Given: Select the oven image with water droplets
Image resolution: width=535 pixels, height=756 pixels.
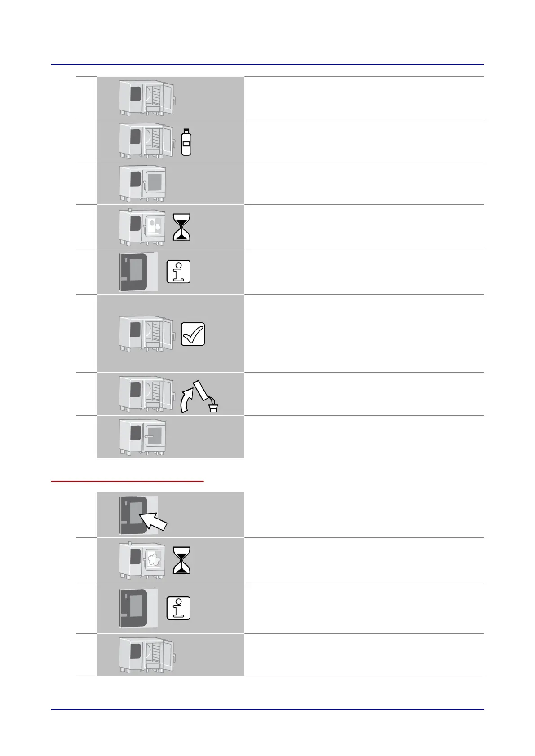Looking at the screenshot, I should [142, 227].
